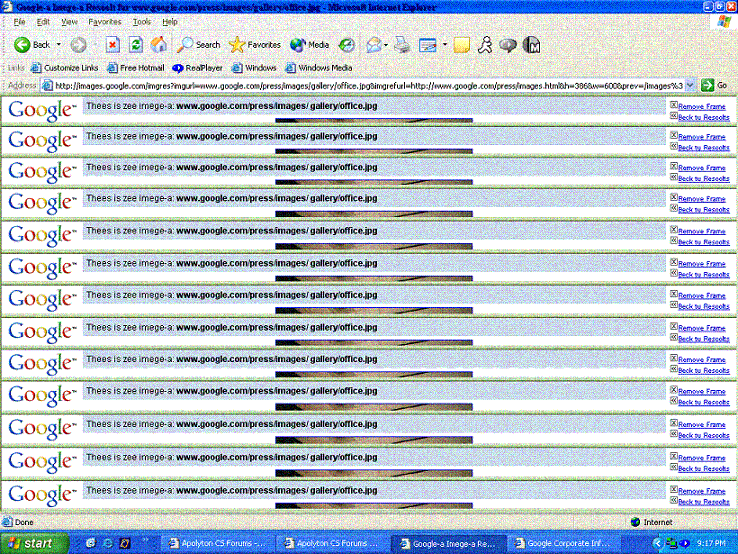The image size is (738, 554).
Task: Open the Favorites pane
Action: pos(255,45)
